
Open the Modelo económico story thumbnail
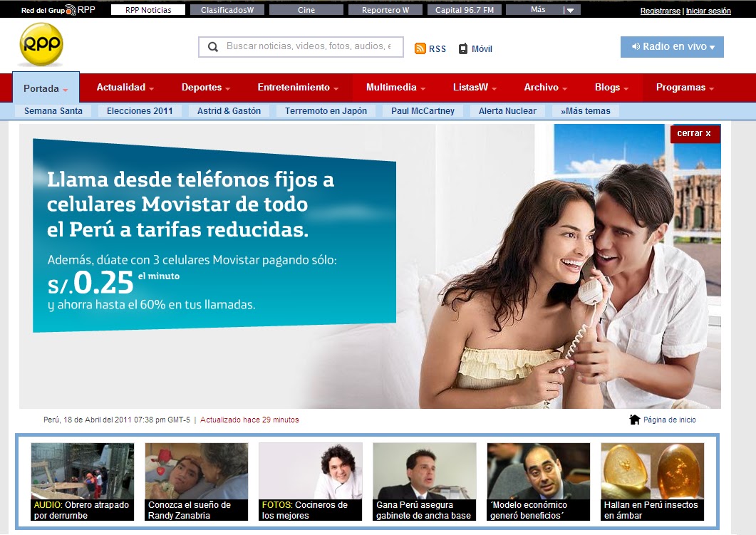pos(539,471)
